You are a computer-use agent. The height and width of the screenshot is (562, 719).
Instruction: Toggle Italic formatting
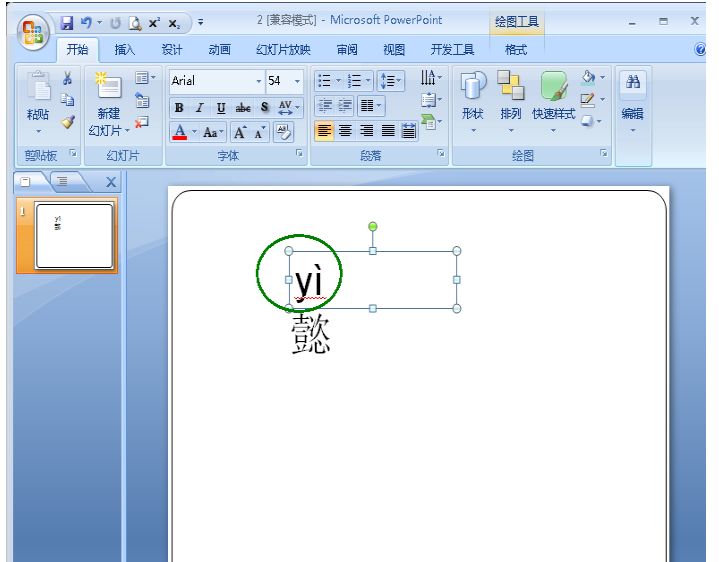click(x=199, y=108)
